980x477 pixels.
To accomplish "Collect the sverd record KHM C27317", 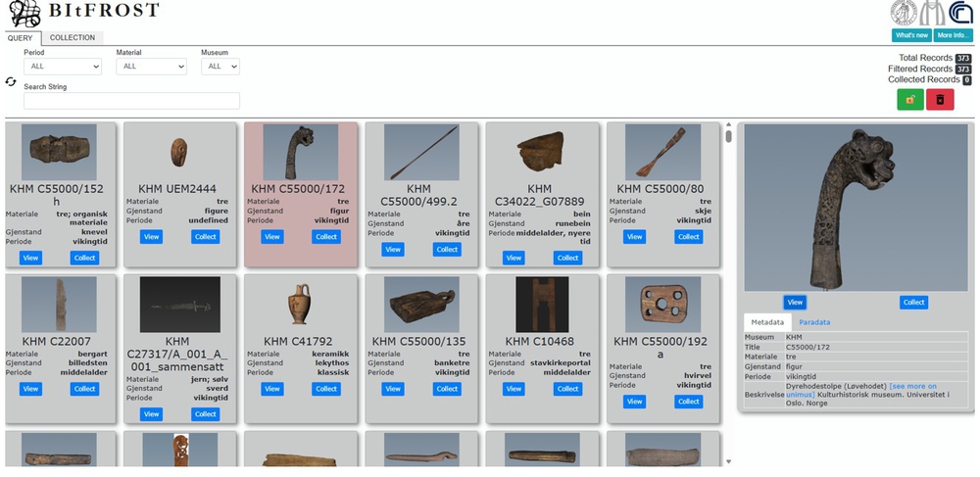I will [x=206, y=414].
